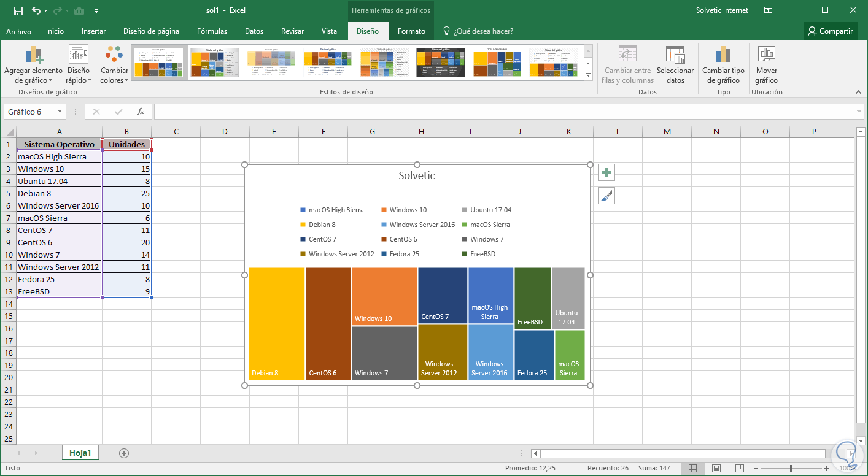Click the Fedora 25 treemap block
Viewport: 868px width, 476px height.
[534, 355]
